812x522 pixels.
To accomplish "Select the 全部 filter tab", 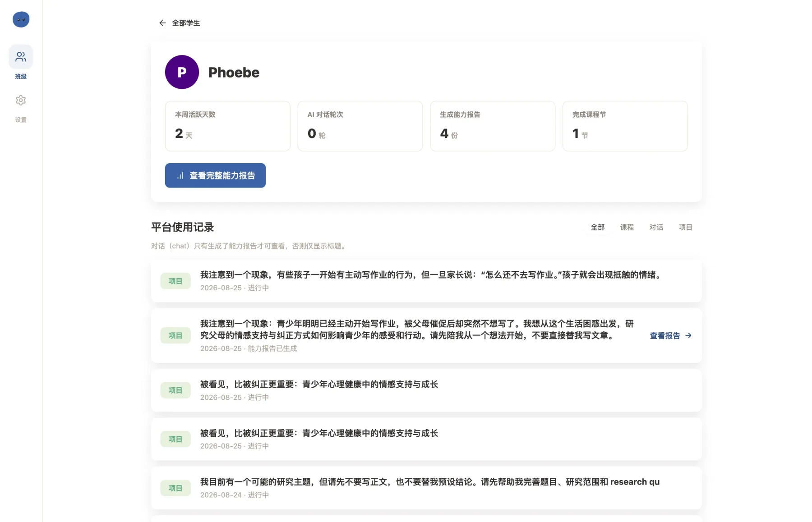I will pos(597,227).
